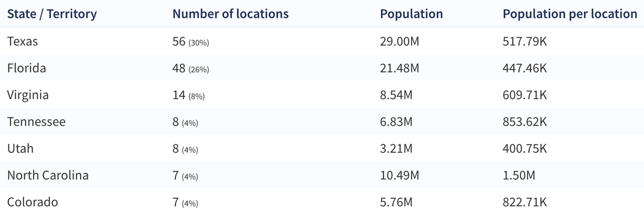Image resolution: width=644 pixels, height=215 pixels.
Task: Select the North Carolina row label
Action: pos(48,176)
